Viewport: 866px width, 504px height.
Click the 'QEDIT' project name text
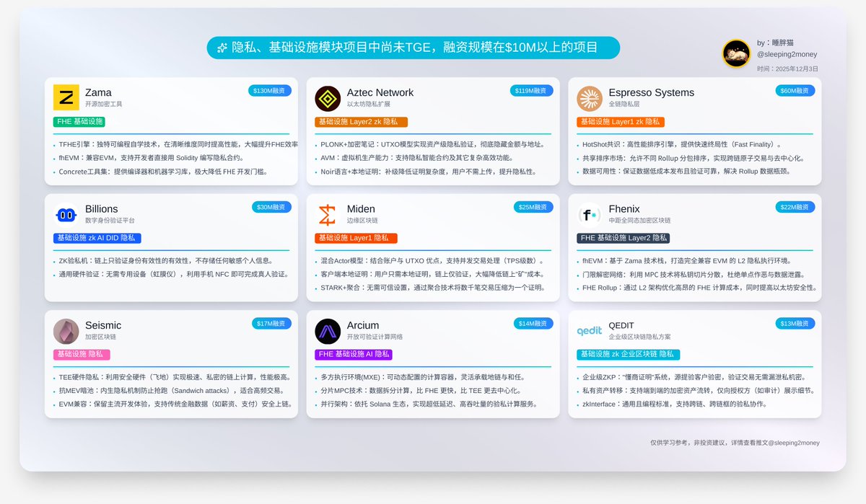[623, 325]
